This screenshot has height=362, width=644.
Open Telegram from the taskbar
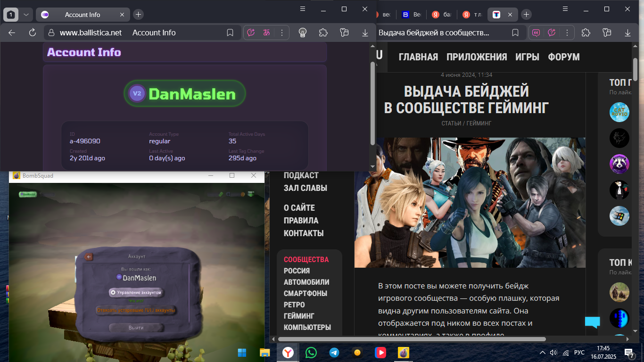click(x=334, y=352)
